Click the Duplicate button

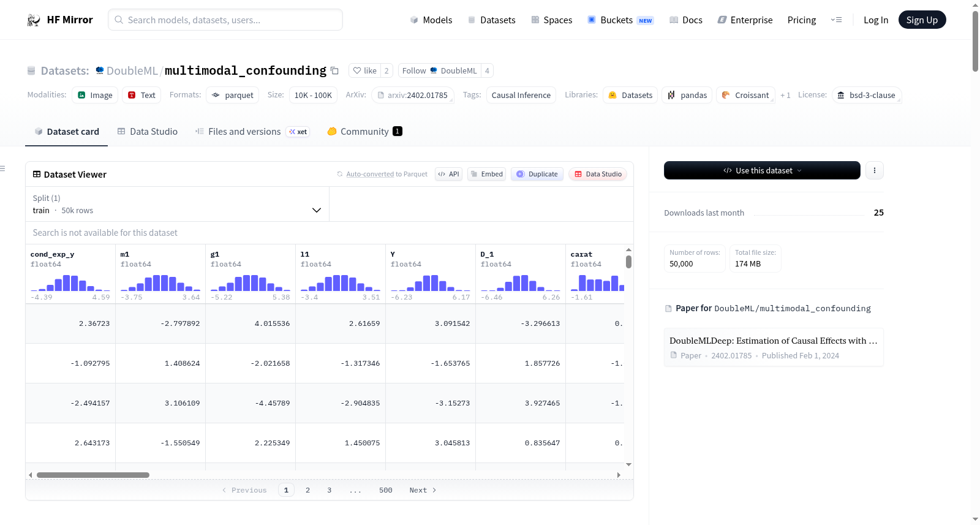[537, 174]
